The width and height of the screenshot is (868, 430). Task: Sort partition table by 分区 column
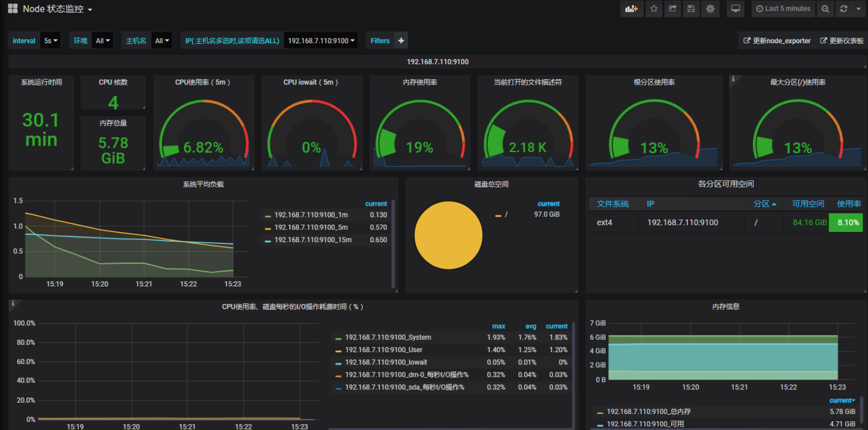[765, 204]
